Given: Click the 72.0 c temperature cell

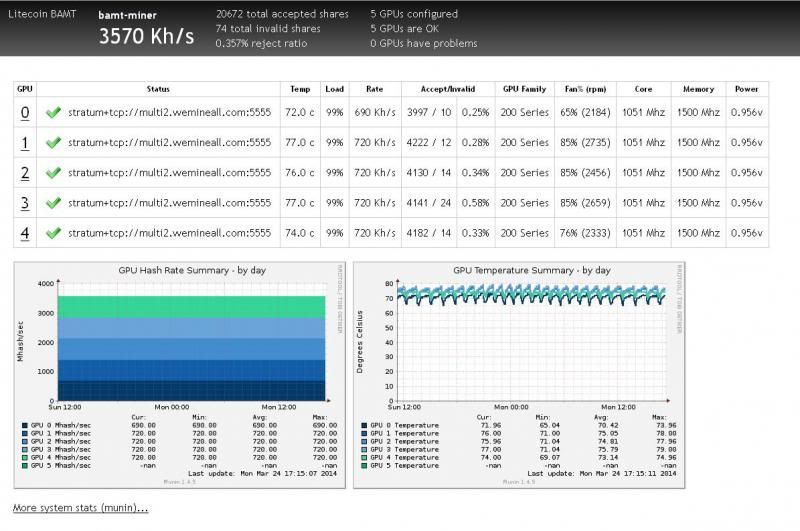Looking at the screenshot, I should click(300, 112).
